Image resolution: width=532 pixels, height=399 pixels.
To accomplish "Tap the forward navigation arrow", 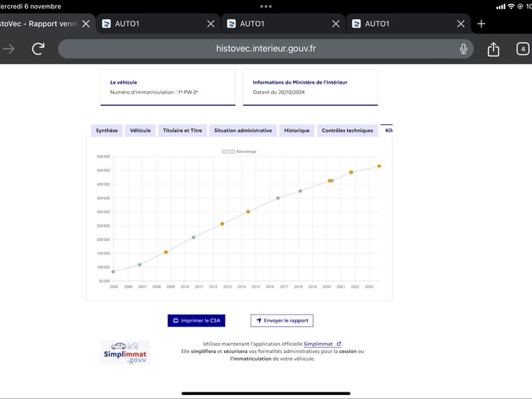I will (x=9, y=49).
